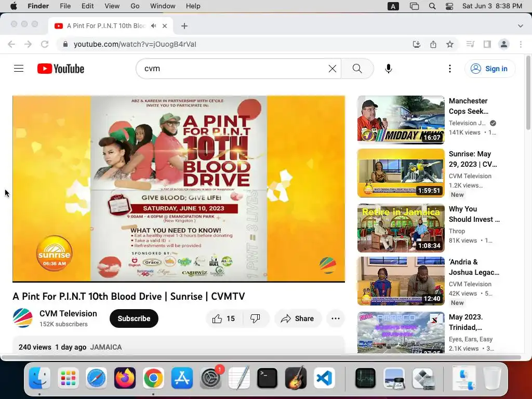Open YouTube settings three-dot menu
The height and width of the screenshot is (399, 532).
point(450,69)
